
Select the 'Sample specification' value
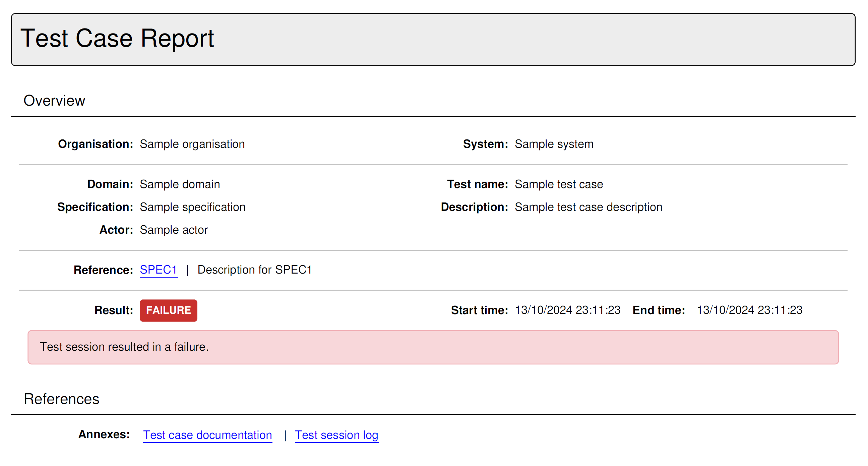tap(193, 207)
